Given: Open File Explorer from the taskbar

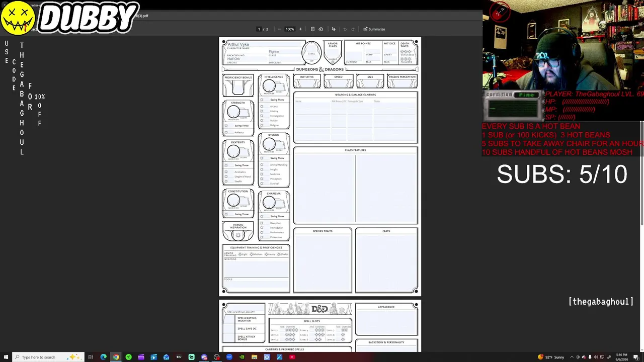Looking at the screenshot, I should pos(254,357).
